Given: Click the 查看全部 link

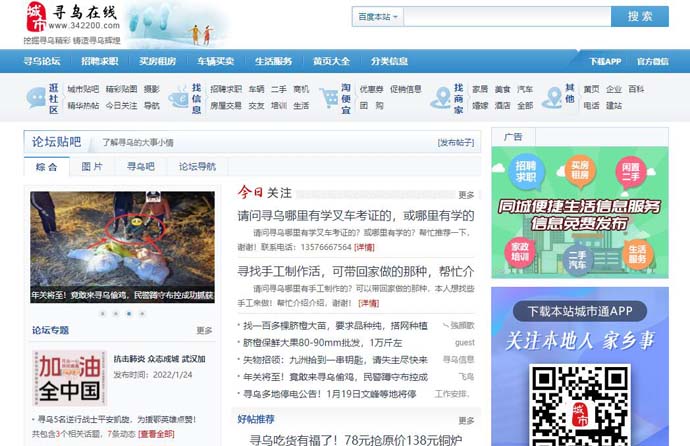Looking at the screenshot, I should coord(156,434).
